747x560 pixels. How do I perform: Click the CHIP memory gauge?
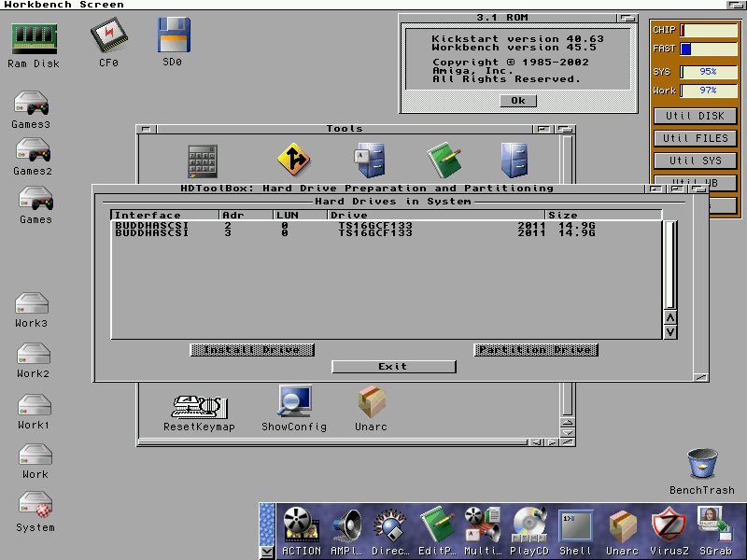click(x=709, y=30)
